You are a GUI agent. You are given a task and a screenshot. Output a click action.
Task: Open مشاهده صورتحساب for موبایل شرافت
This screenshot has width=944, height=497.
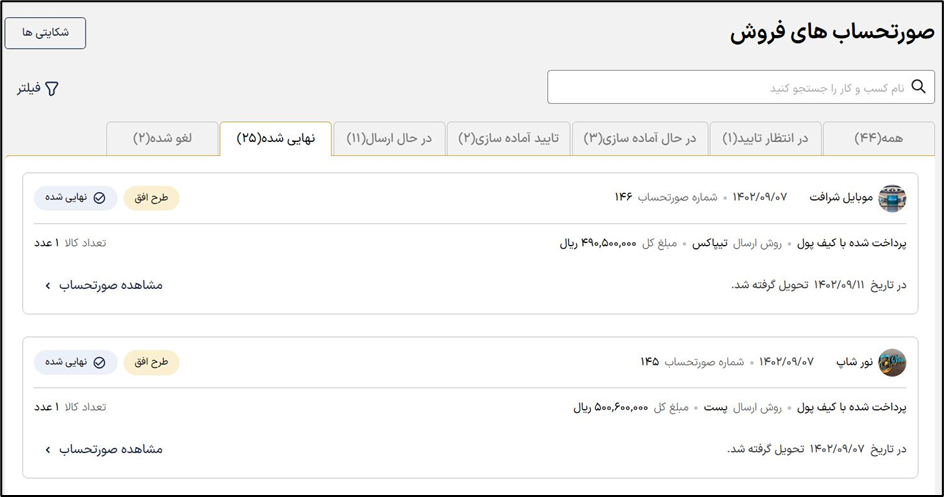click(x=110, y=286)
